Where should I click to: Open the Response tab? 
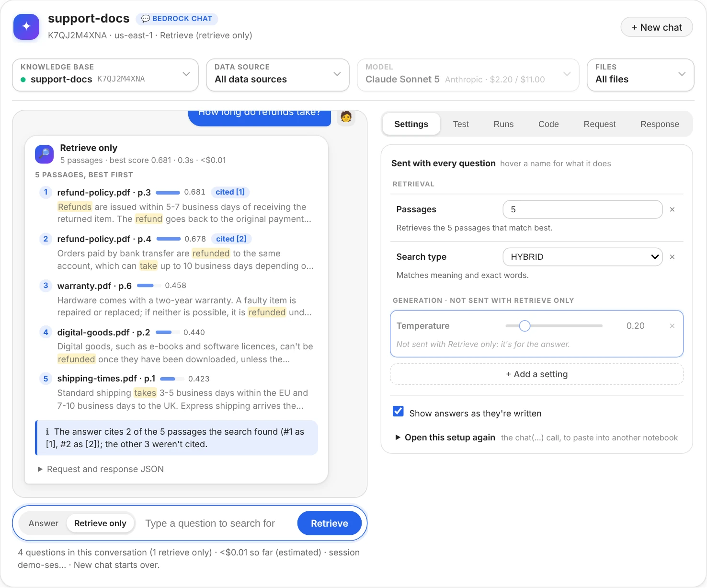[x=660, y=124]
